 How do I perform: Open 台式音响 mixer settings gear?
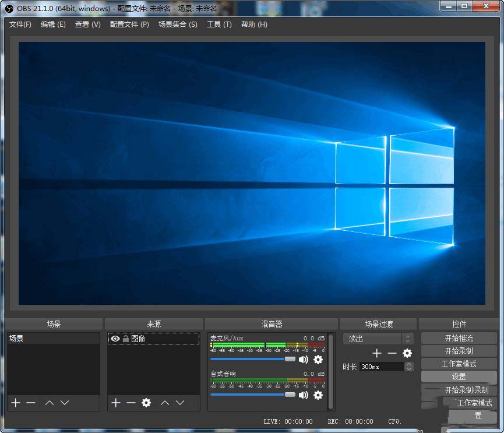tap(318, 395)
